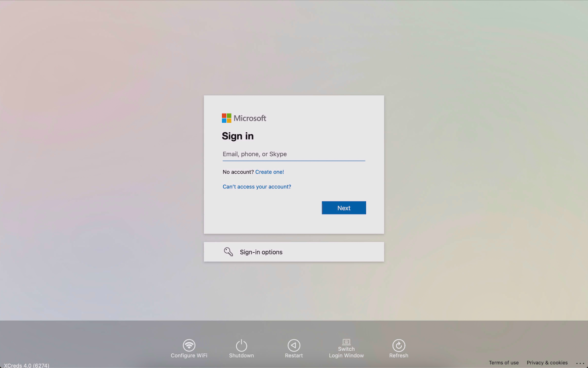Click the Microsoft logo
Viewport: 588px width, 368px height.
point(244,118)
